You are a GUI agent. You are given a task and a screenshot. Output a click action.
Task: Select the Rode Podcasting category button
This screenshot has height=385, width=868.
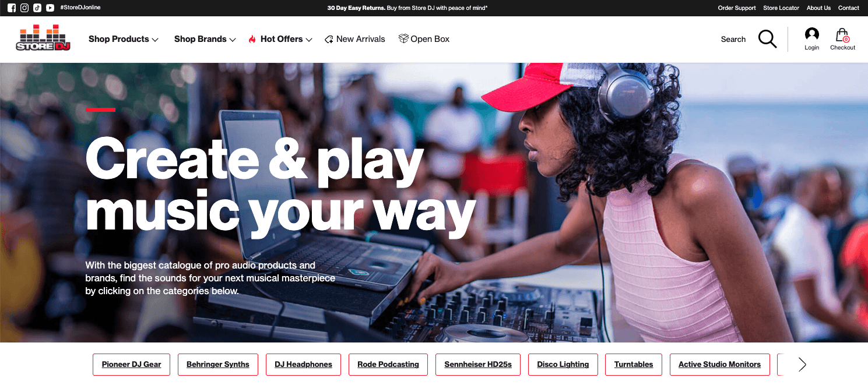(x=388, y=365)
